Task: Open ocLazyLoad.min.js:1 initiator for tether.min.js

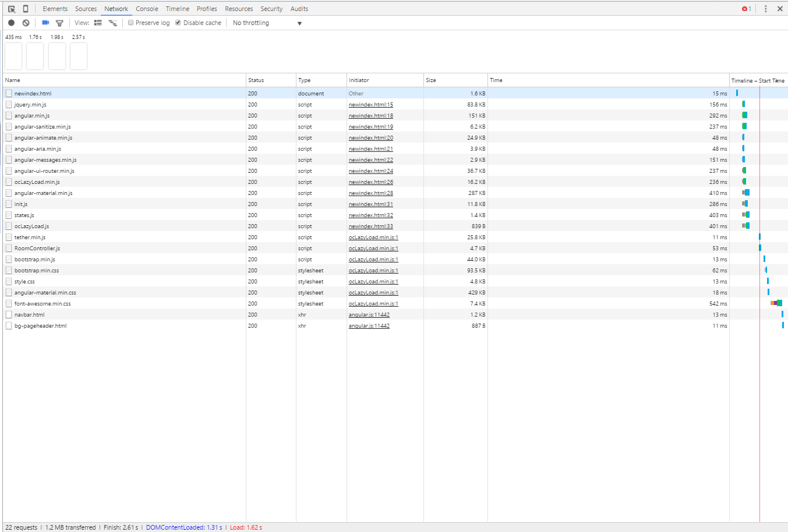Action: coord(373,237)
